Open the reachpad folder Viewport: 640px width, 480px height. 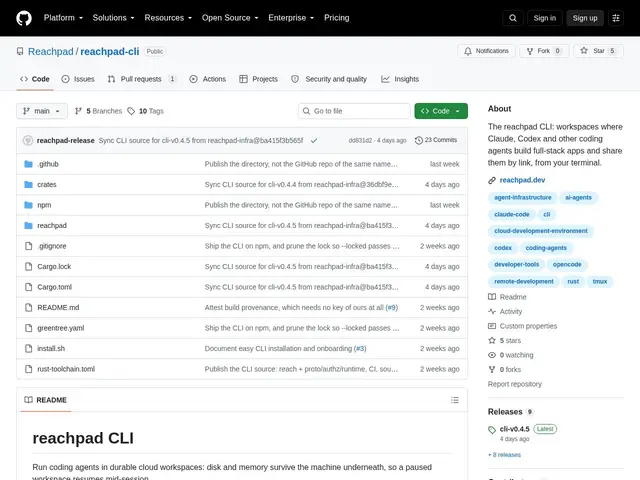pyautogui.click(x=52, y=225)
